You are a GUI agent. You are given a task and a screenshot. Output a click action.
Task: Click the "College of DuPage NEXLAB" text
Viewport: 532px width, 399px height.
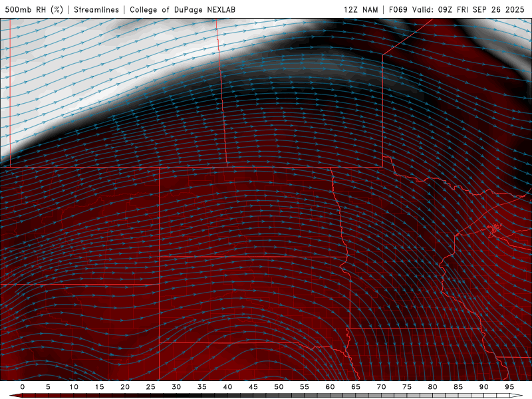[x=182, y=9]
